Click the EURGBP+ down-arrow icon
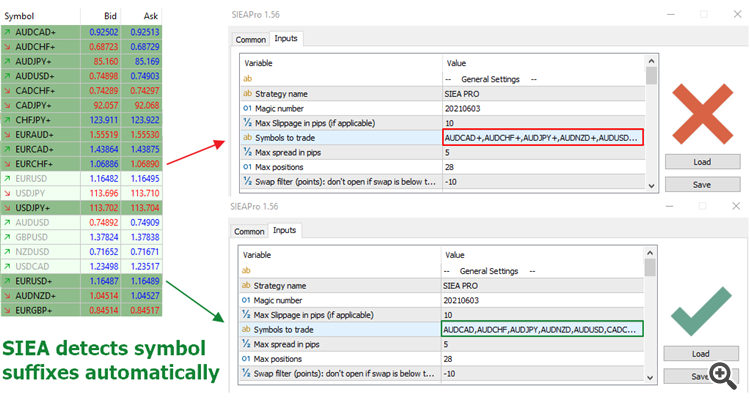 pos(7,311)
